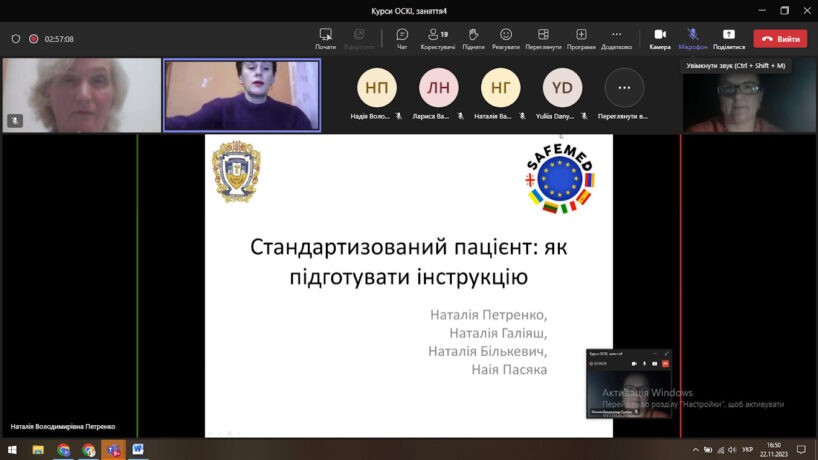Image resolution: width=818 pixels, height=460 pixels.
Task: Unmute the microphone (Мікрофон)
Action: coord(692,37)
